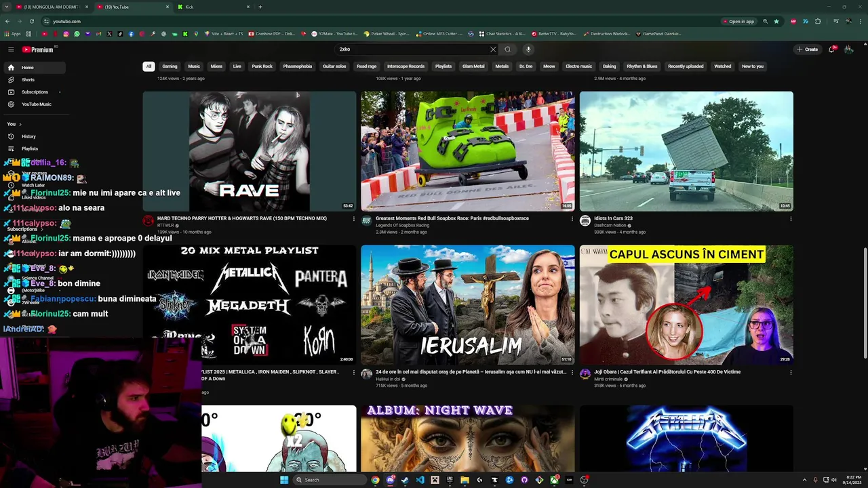Viewport: 868px width, 488px height.
Task: Select the Glam Metal filter chip
Action: (x=473, y=66)
